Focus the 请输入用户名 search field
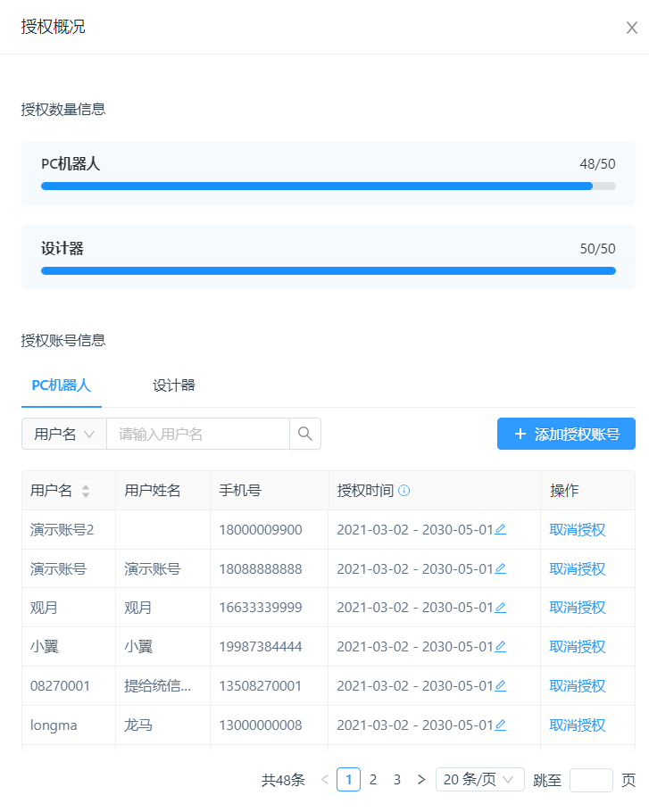The image size is (649, 812). pos(197,435)
